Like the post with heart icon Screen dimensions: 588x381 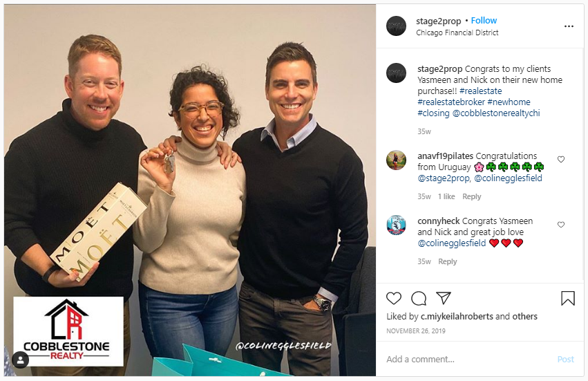click(x=394, y=299)
